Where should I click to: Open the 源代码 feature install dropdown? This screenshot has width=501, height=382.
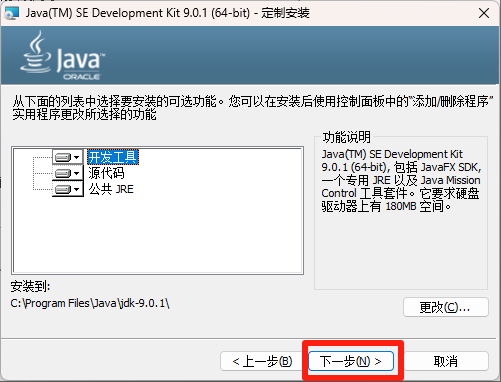68,173
